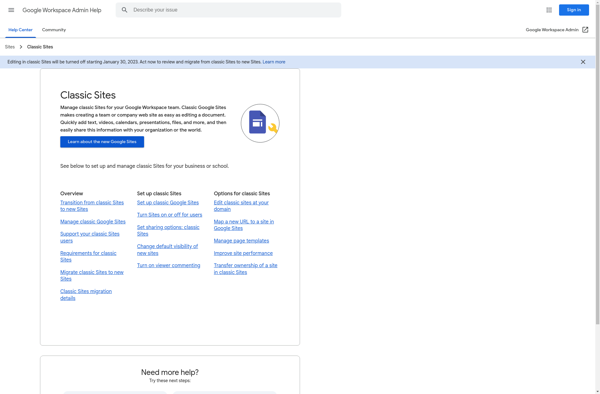
Task: Click Google Workspace Admin Help title
Action: [x=62, y=10]
